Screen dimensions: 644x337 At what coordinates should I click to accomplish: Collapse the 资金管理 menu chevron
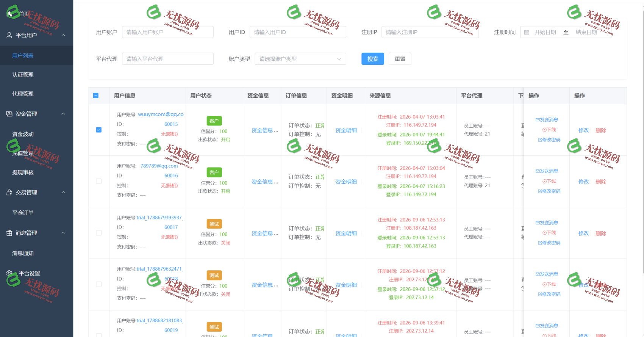tap(63, 114)
